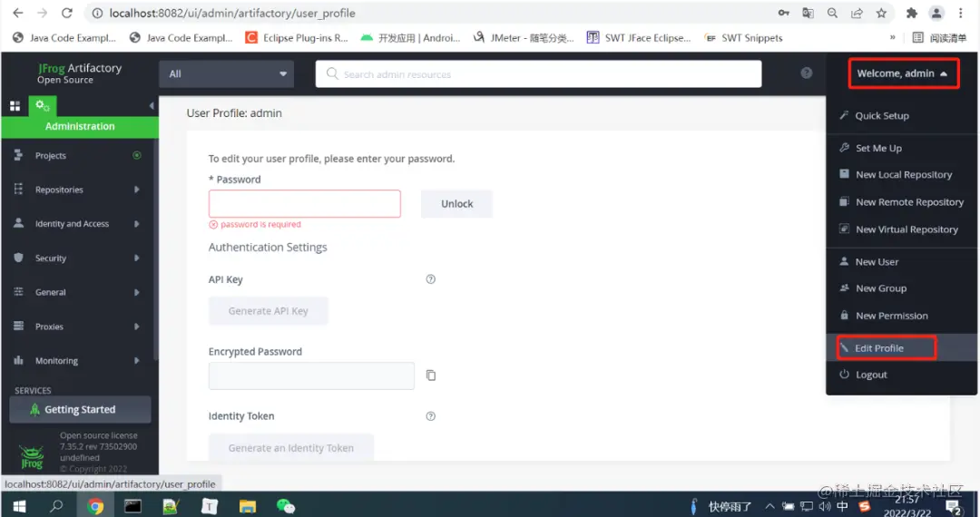Click the Monitoring chart icon
The image size is (980, 517).
19,360
